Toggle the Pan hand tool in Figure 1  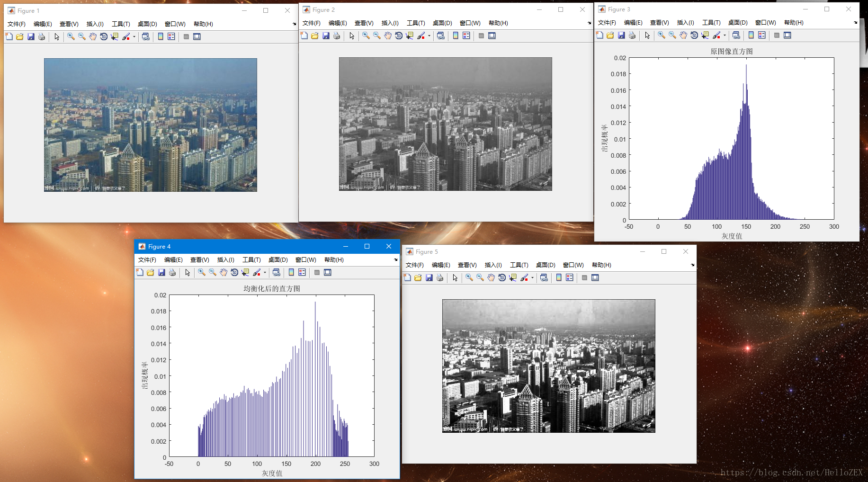click(x=93, y=36)
